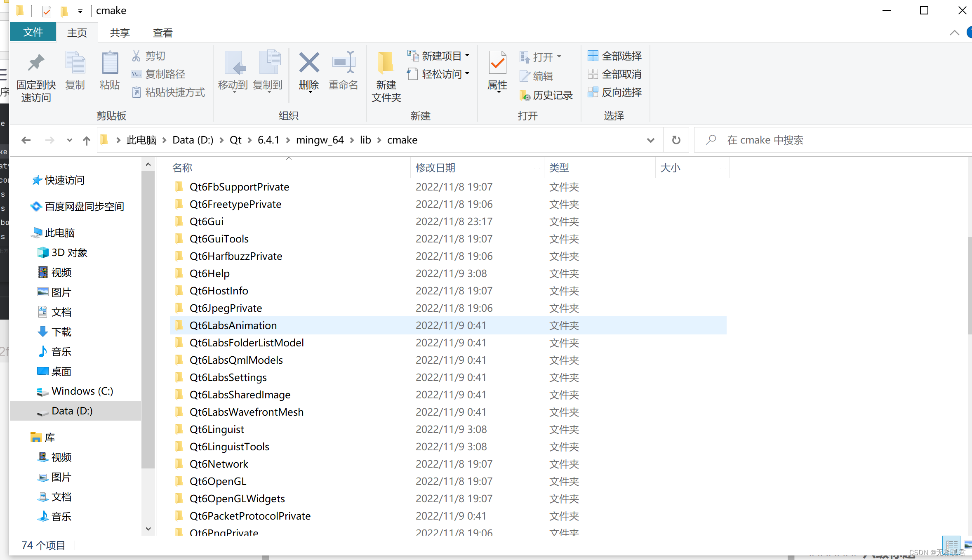Click Select all

(615, 56)
